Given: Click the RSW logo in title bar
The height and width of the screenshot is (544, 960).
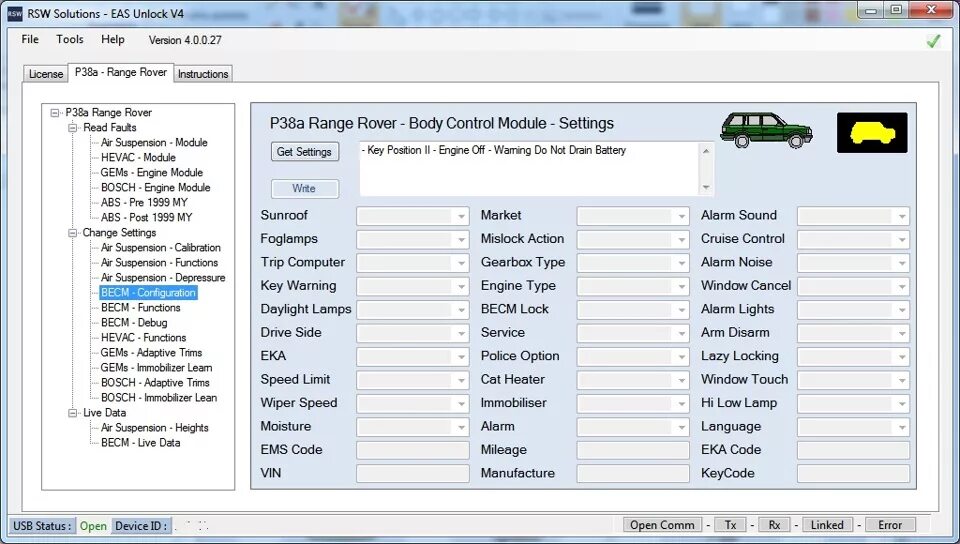Looking at the screenshot, I should click(15, 13).
